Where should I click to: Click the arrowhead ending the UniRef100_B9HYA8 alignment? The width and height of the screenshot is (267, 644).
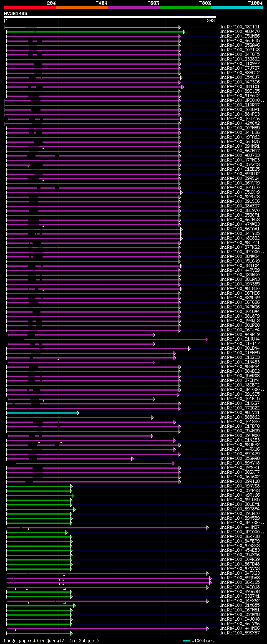coord(173,463)
